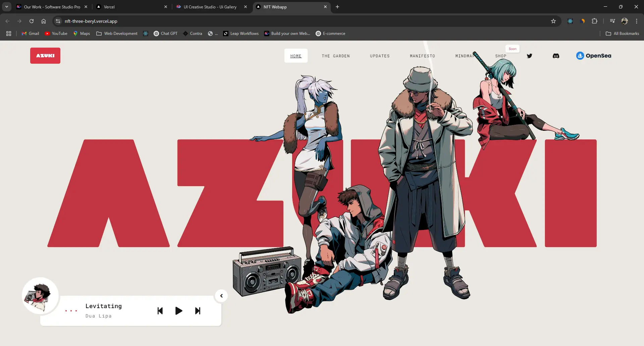View site information icon in address bar
This screenshot has height=346, width=644.
tap(58, 21)
